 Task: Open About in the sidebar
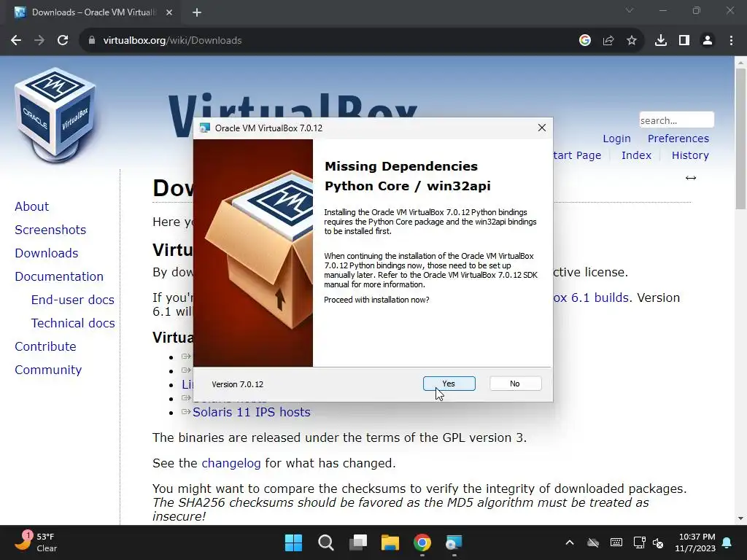point(32,206)
